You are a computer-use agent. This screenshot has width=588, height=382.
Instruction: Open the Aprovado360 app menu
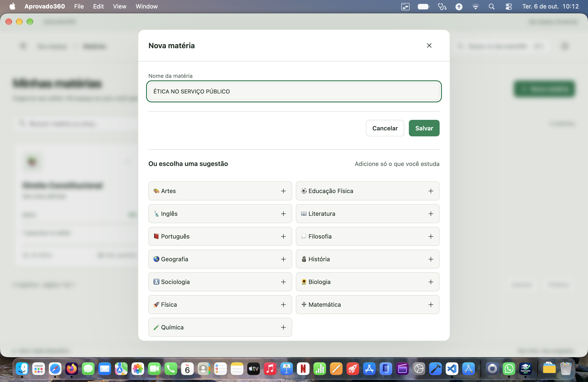[x=45, y=6]
